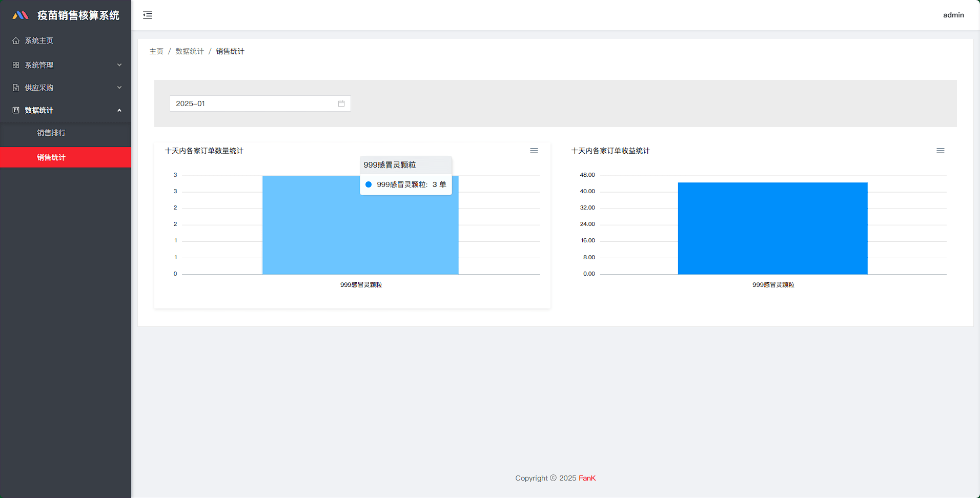Click the grid icon beside 系统管理
Viewport: 980px width, 498px height.
pyautogui.click(x=16, y=65)
